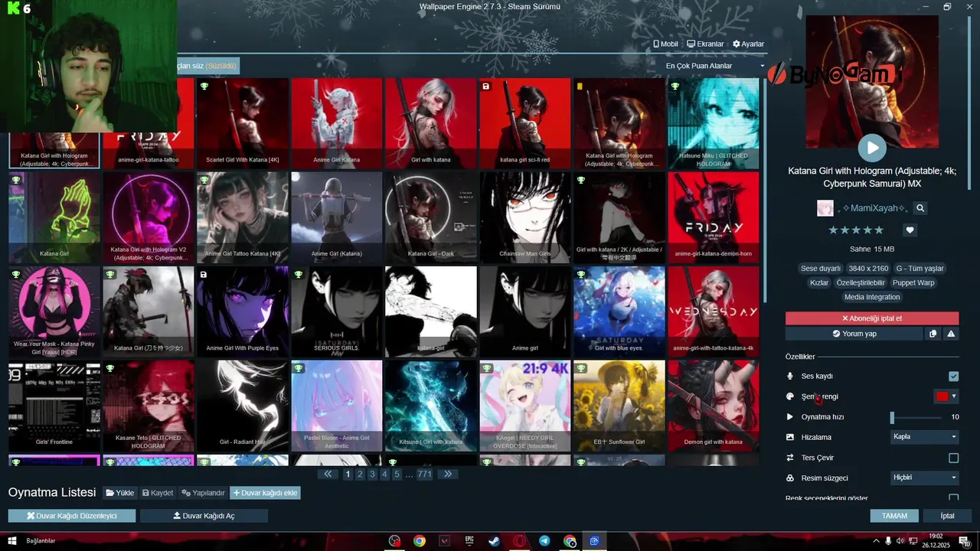Select the Pastel Bloom Anime Girl wallpaper
980x551 pixels.
click(x=336, y=406)
